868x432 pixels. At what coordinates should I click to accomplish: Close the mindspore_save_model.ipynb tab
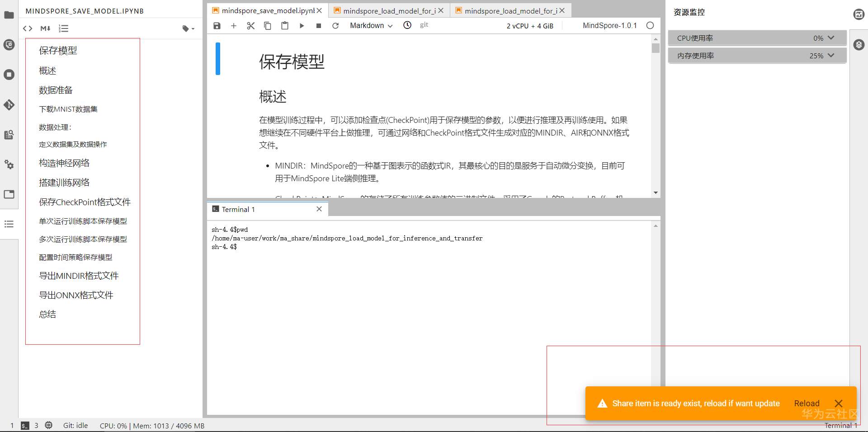coord(320,10)
